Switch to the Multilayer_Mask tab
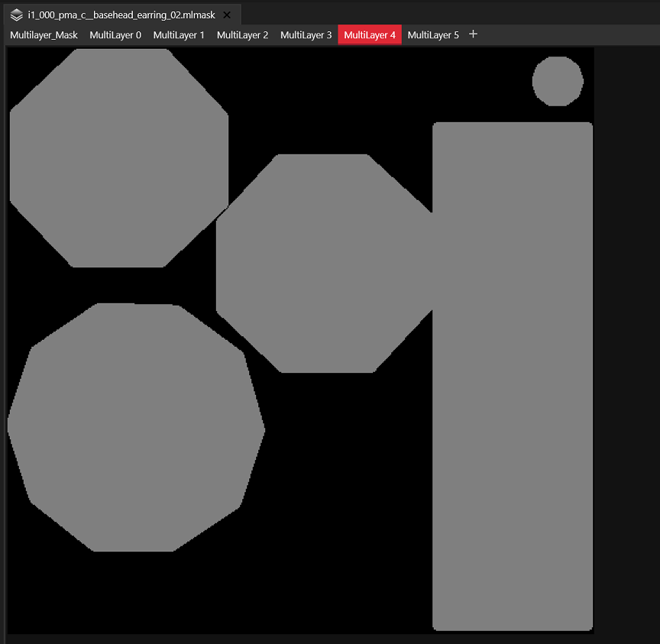The height and width of the screenshot is (644, 660). click(44, 35)
